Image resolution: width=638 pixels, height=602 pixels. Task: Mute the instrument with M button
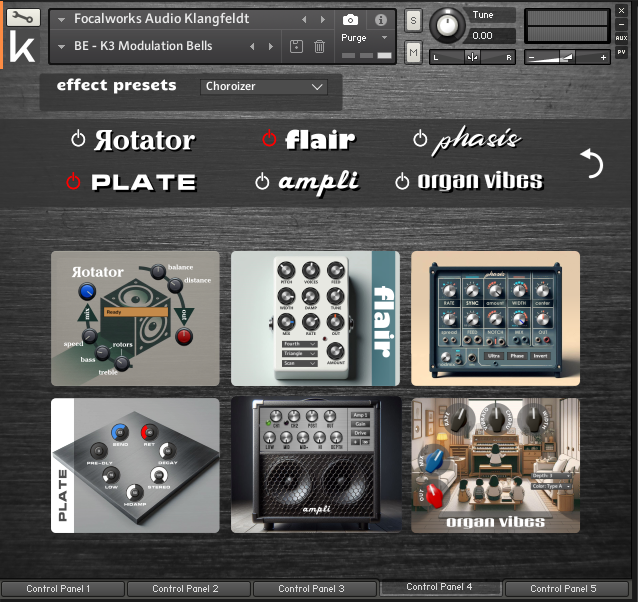414,52
